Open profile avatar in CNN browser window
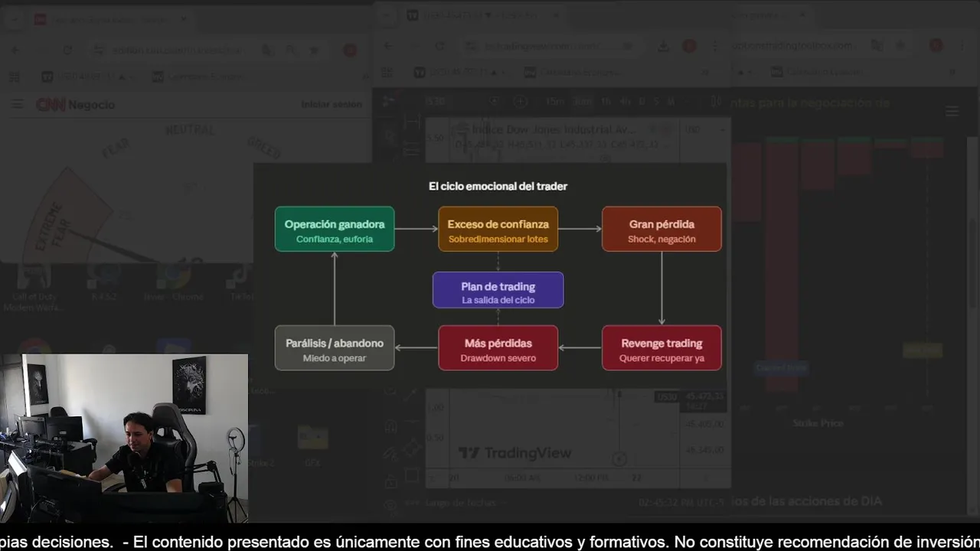Image resolution: width=980 pixels, height=551 pixels. (x=350, y=51)
